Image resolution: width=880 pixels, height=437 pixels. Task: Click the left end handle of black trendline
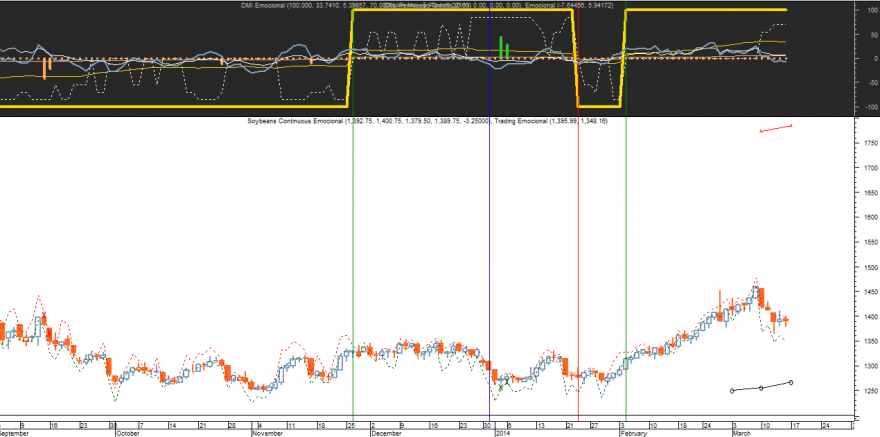click(x=732, y=391)
